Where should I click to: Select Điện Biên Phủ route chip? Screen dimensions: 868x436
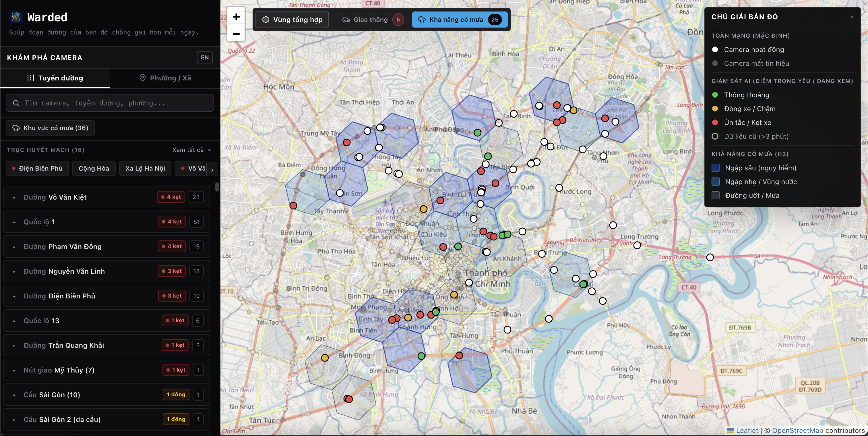[37, 168]
